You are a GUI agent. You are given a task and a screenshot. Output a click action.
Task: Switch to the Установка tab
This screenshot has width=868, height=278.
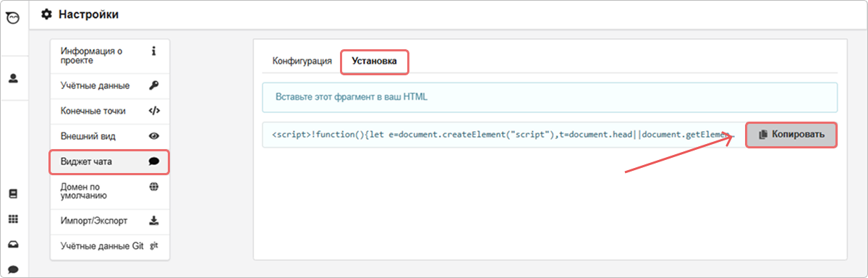[374, 62]
